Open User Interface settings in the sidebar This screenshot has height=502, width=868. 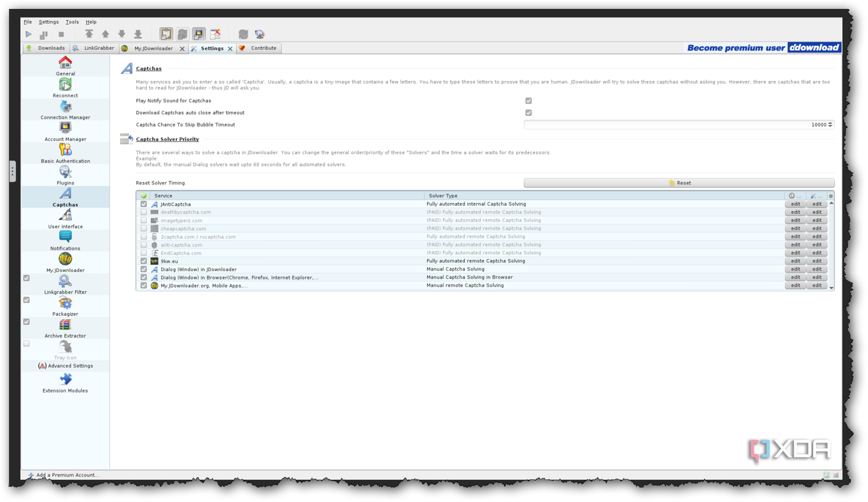(65, 219)
